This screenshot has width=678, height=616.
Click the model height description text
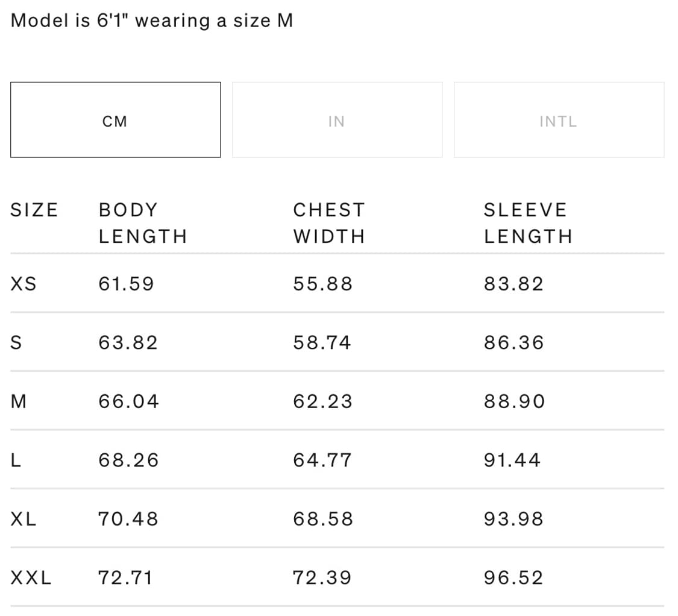point(152,20)
